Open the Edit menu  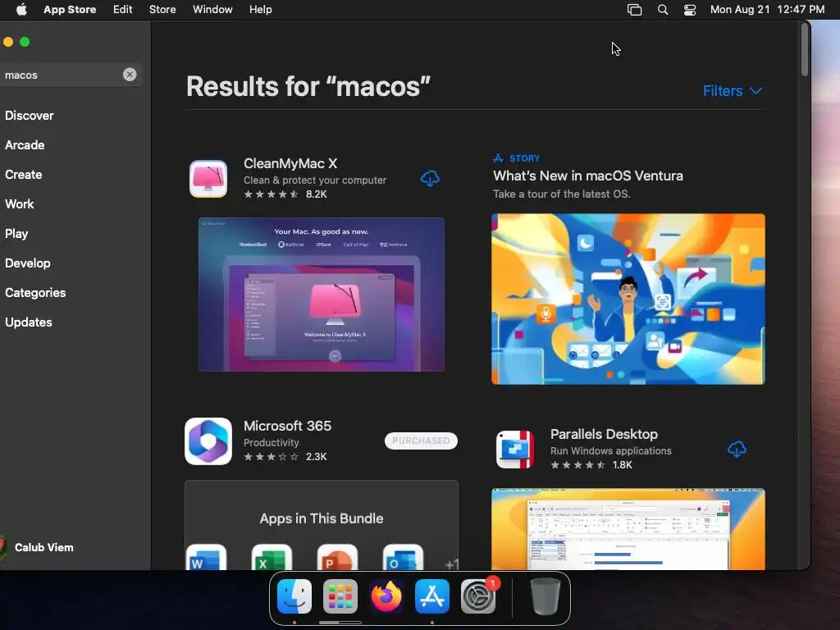[123, 10]
